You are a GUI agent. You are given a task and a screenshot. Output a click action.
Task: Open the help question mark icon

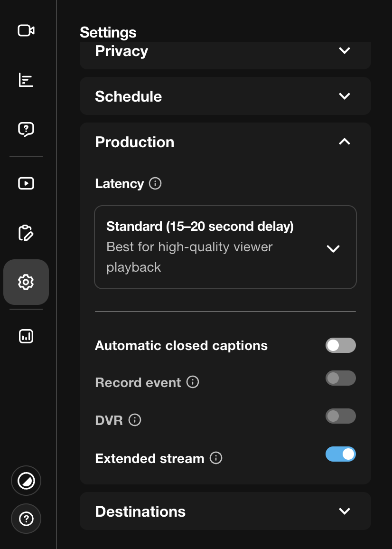[26, 519]
